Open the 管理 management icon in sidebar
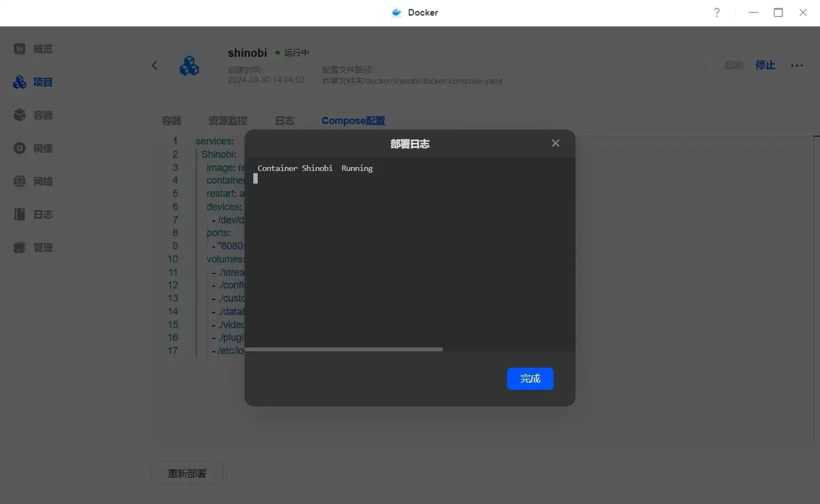 click(x=20, y=248)
